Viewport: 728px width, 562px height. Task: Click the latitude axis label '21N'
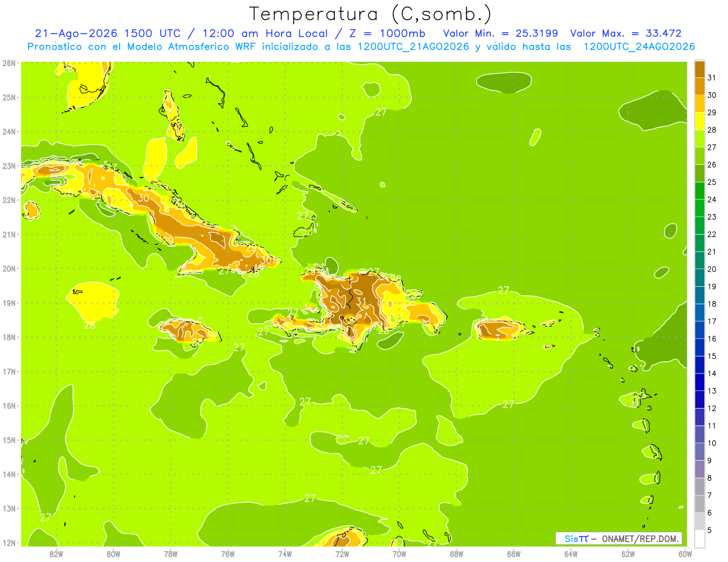(x=8, y=234)
